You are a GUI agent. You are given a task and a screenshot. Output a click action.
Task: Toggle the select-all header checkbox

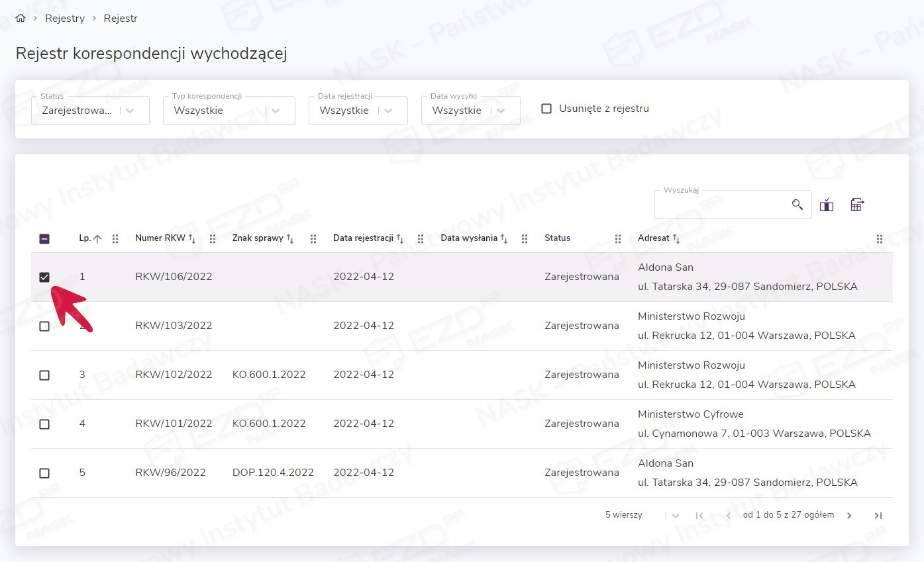pyautogui.click(x=44, y=239)
